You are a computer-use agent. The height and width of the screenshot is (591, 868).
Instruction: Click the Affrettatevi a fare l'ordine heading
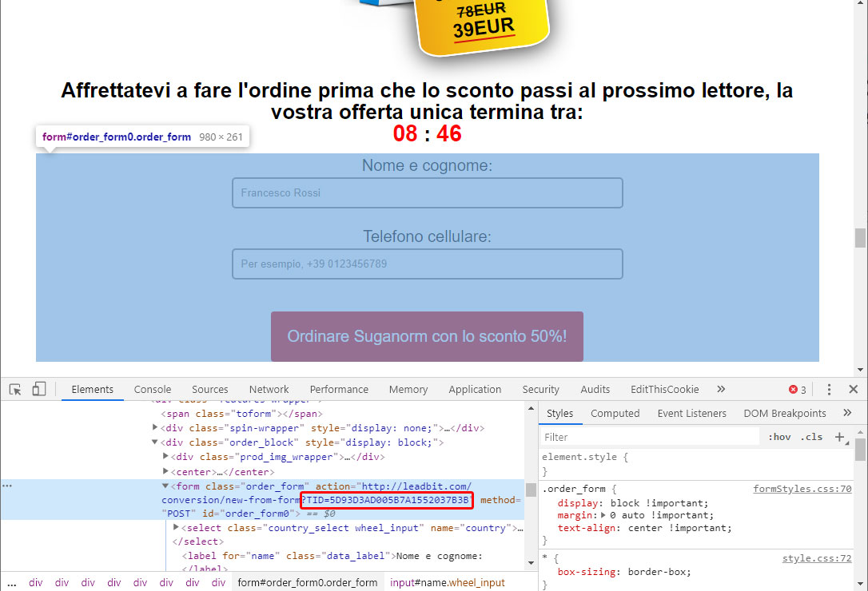[427, 101]
